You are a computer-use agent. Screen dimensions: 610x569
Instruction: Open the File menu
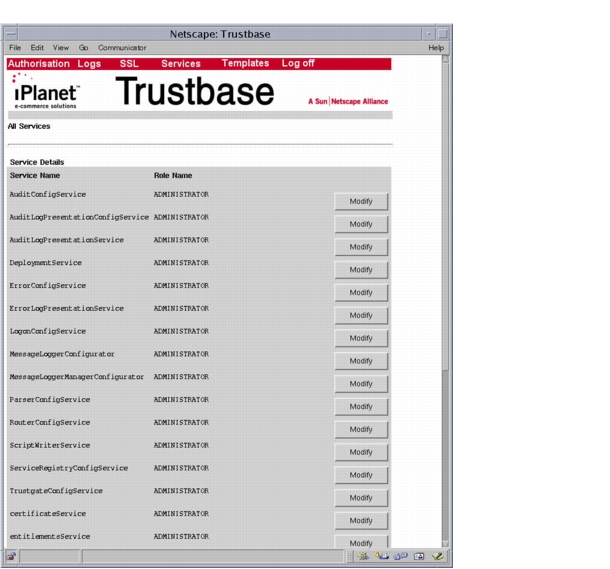[x=15, y=47]
